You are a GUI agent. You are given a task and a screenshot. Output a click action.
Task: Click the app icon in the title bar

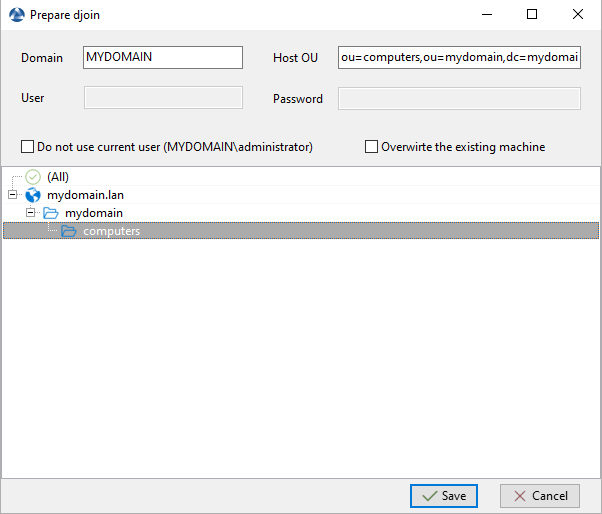coord(15,15)
